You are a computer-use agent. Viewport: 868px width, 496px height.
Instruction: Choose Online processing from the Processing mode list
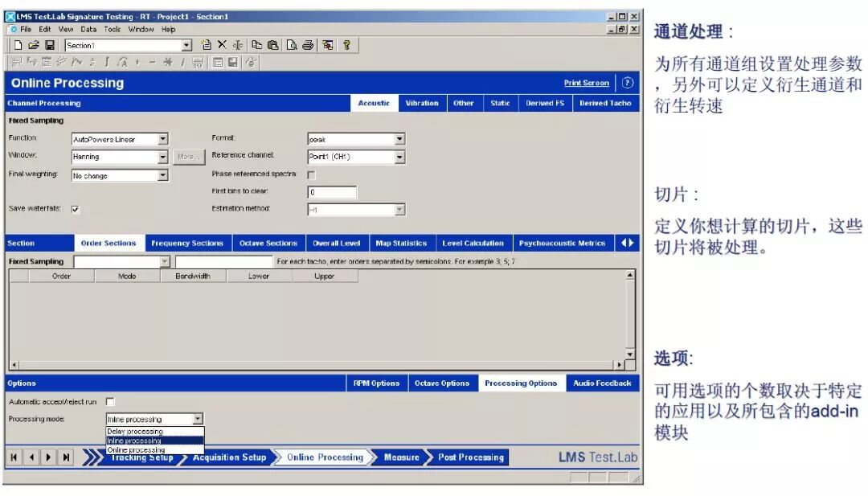point(155,450)
